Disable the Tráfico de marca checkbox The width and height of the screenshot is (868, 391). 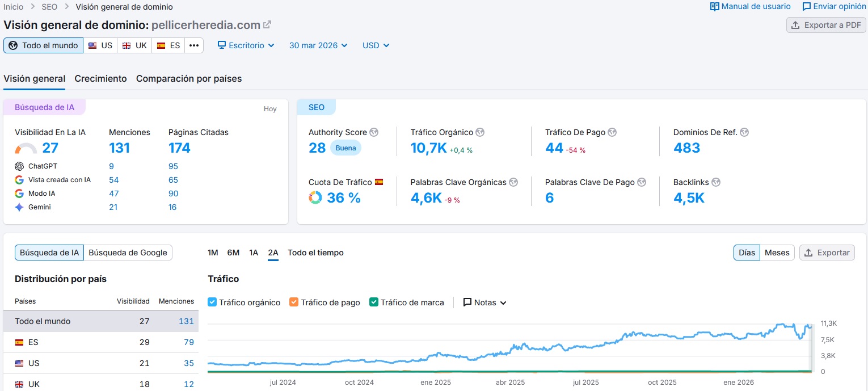[373, 302]
